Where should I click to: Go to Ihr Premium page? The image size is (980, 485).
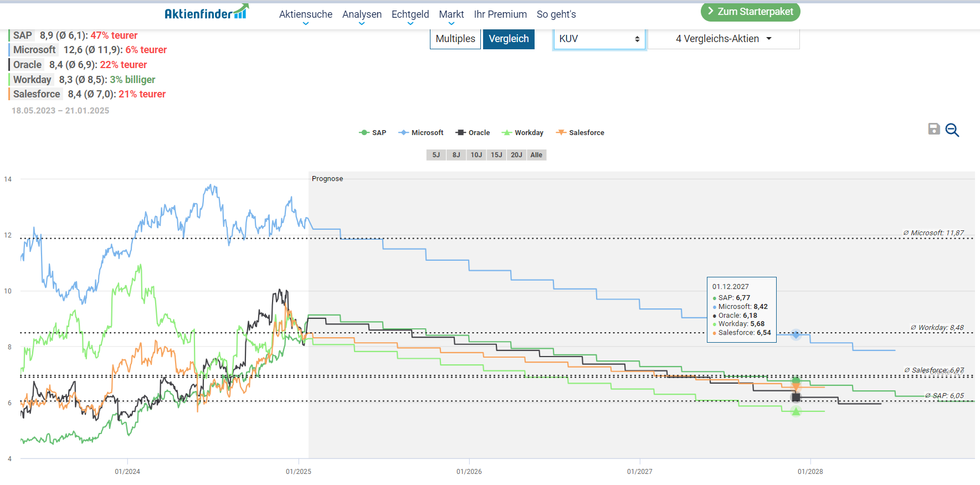(500, 14)
